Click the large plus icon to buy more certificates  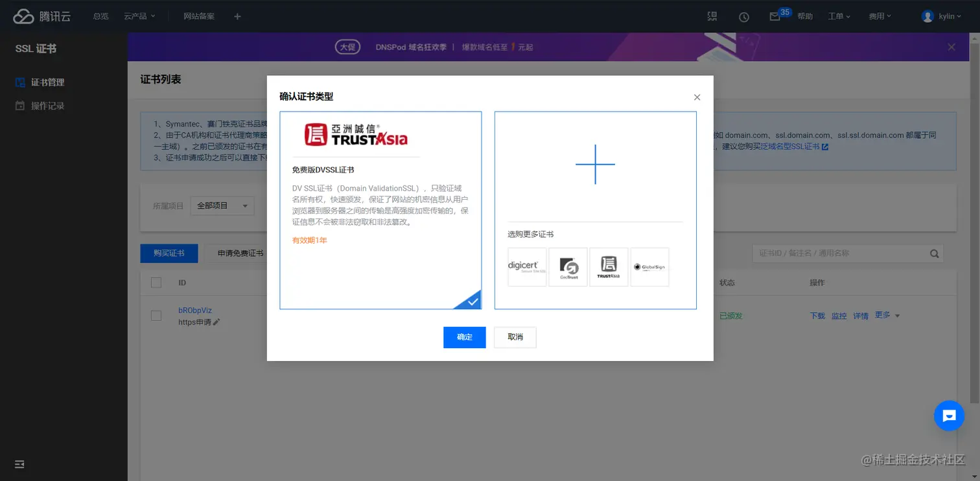(x=595, y=164)
